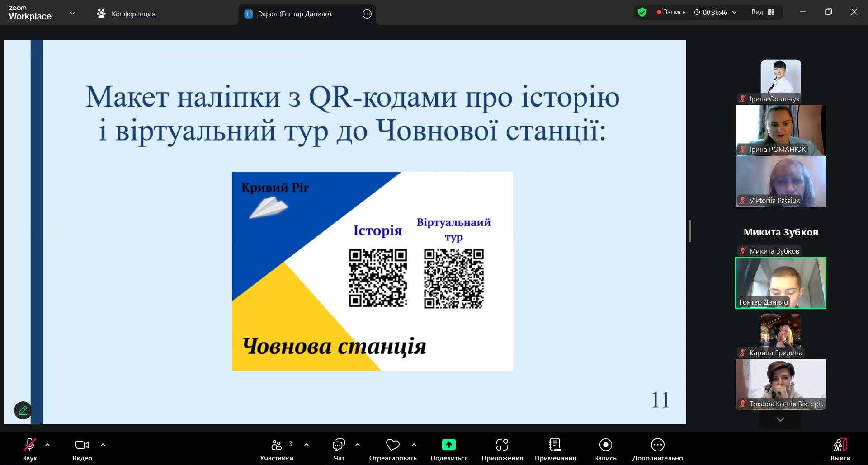This screenshot has width=868, height=465.
Task: Switch to the Конференция tab
Action: pyautogui.click(x=126, y=14)
